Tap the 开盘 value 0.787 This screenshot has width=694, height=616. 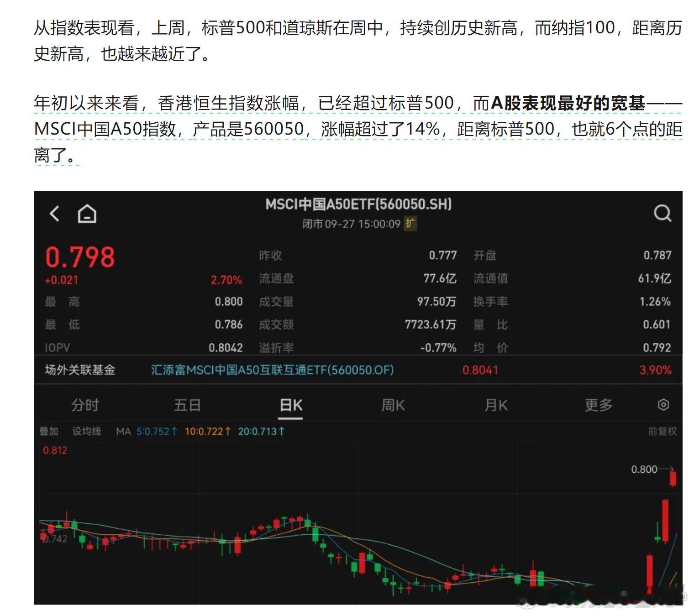tap(657, 256)
